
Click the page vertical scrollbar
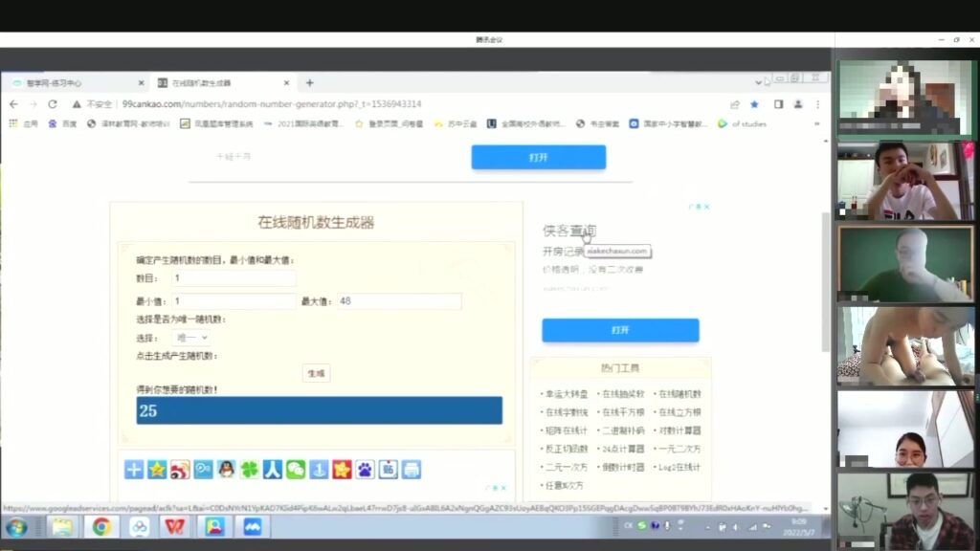point(827,277)
